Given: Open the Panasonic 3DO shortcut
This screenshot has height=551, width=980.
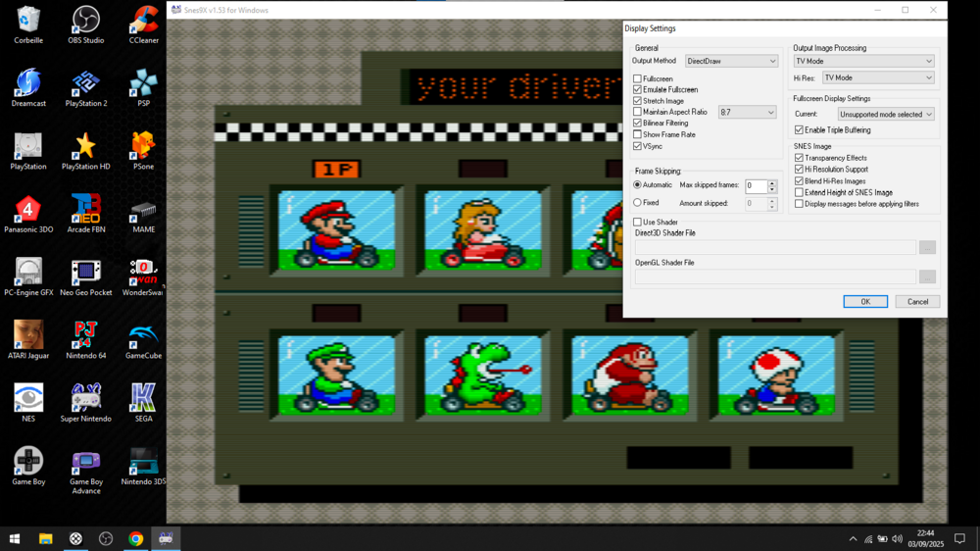Looking at the screenshot, I should pos(28,214).
